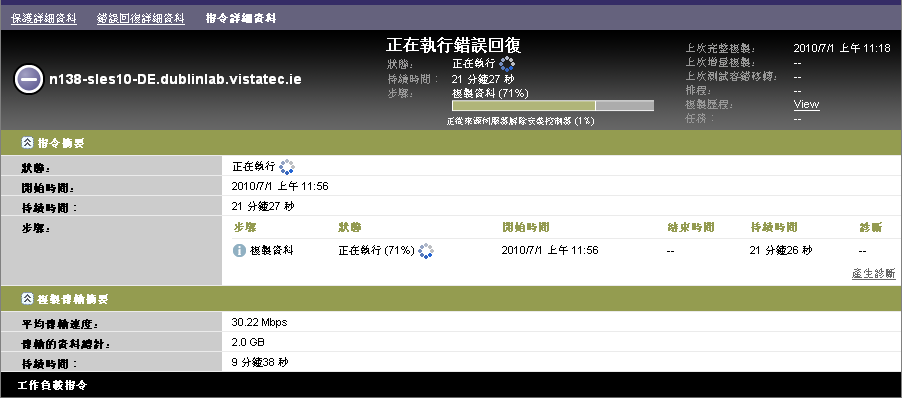Click the 30.22 Mbps transfer speed value
Screen dimensions: 902x398
pos(259,322)
